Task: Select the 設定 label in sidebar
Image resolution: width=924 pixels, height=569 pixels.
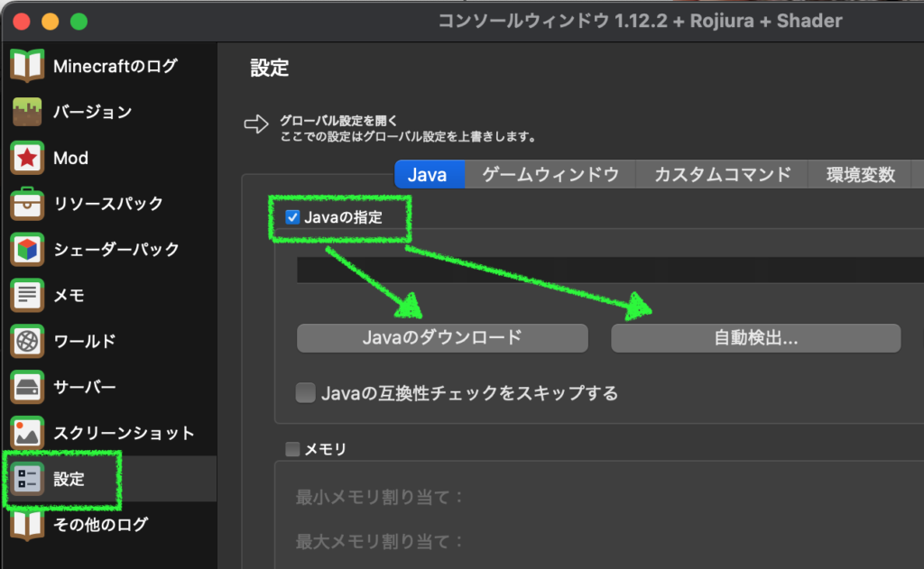Action: (69, 479)
